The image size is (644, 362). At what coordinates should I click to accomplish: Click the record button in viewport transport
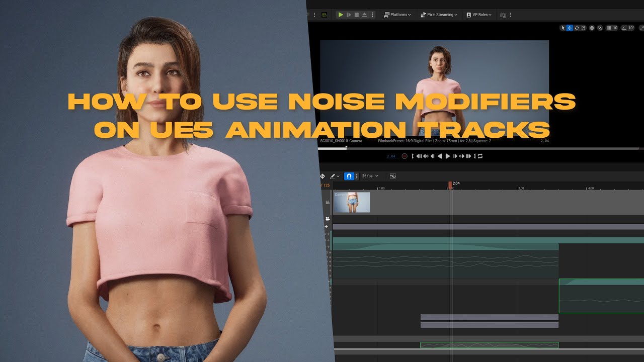(x=405, y=156)
